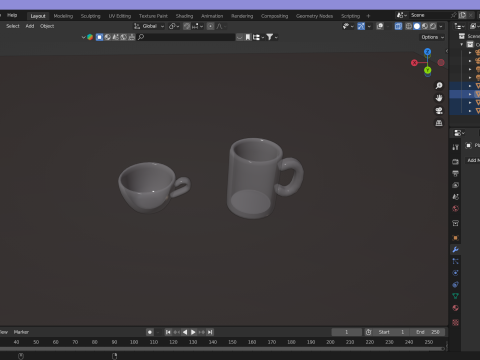The image size is (480, 360).
Task: Open the Global transform orientation dropdown
Action: tap(149, 26)
